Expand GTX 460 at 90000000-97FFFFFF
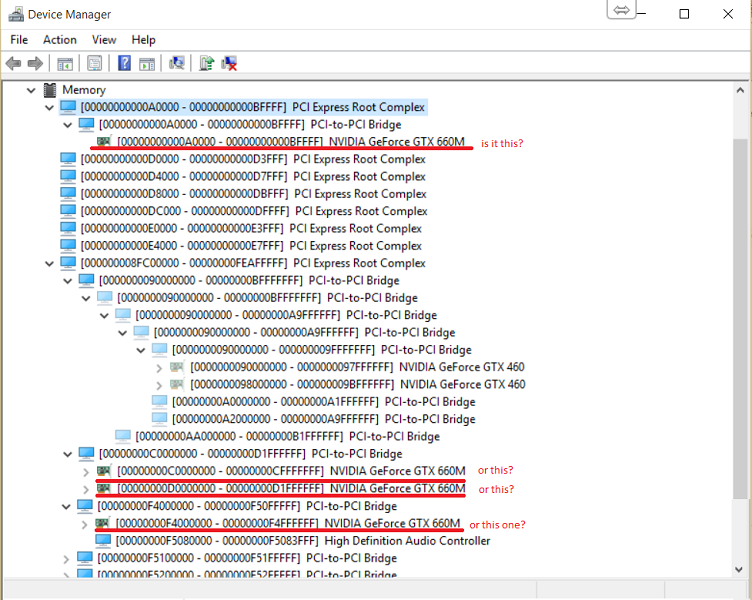 click(x=159, y=368)
